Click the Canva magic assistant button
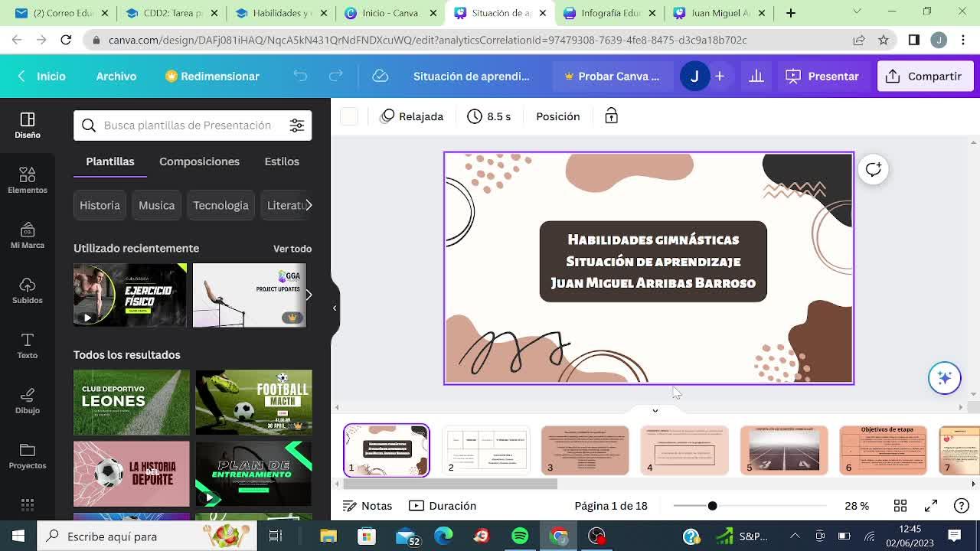 click(x=944, y=378)
